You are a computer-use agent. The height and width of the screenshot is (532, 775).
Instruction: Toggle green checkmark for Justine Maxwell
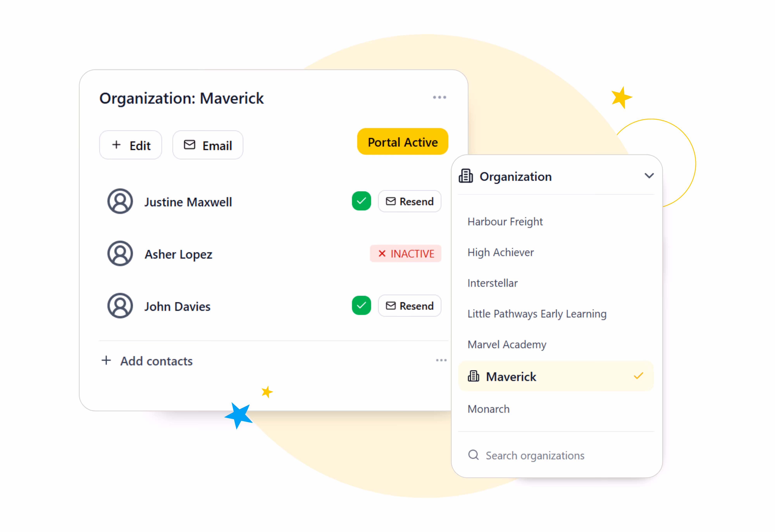point(361,201)
